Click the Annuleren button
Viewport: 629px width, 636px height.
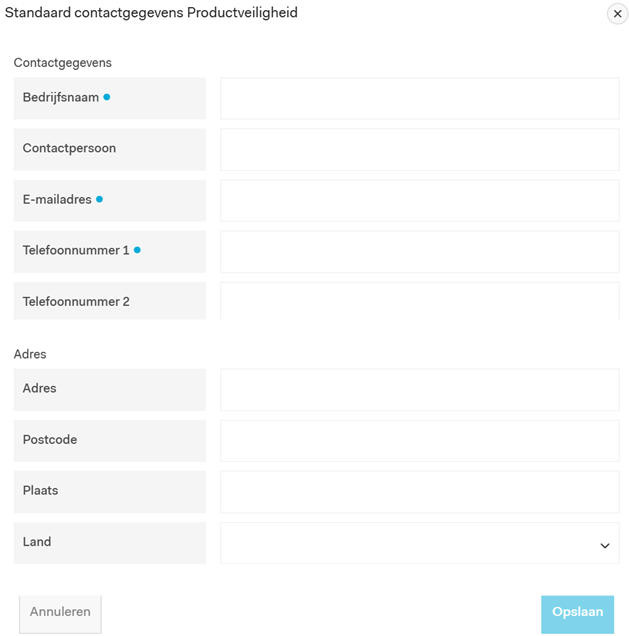(x=60, y=614)
